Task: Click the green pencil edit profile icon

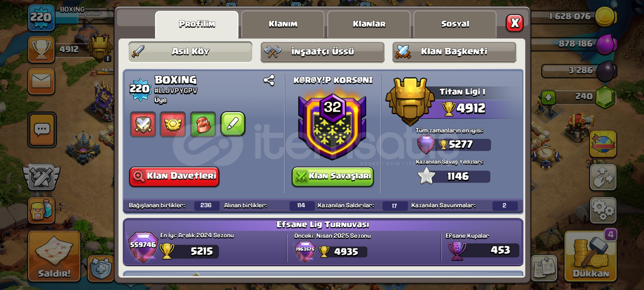Action: [233, 124]
